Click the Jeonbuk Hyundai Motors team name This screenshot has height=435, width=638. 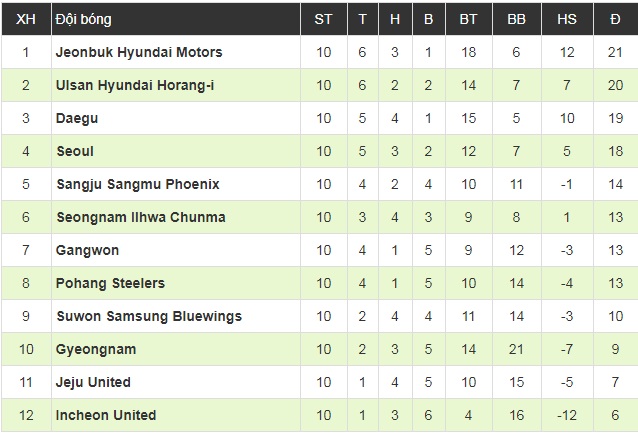coord(139,52)
